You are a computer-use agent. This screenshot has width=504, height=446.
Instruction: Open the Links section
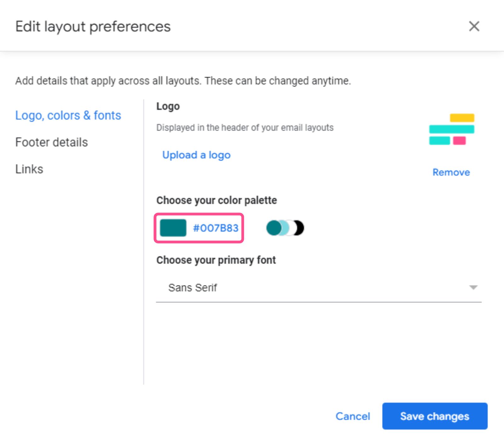click(29, 169)
